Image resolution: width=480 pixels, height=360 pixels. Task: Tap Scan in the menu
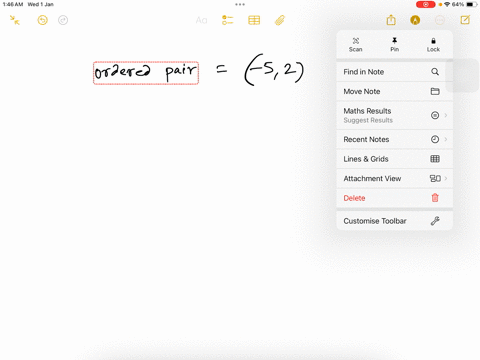pyautogui.click(x=356, y=45)
